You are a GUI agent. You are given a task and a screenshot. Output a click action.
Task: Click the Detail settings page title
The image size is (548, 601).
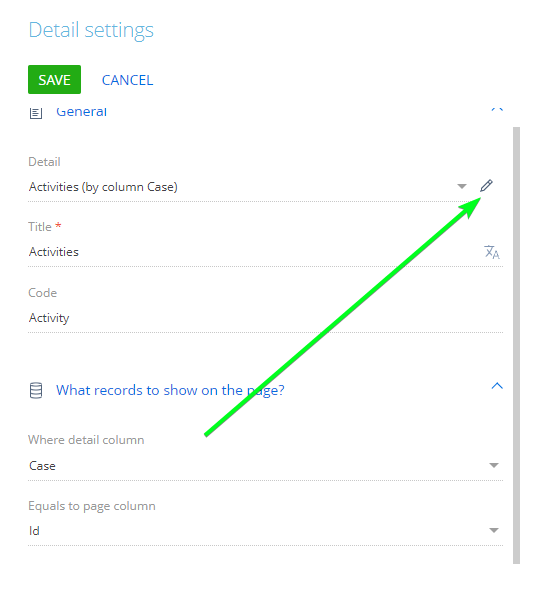(x=91, y=30)
